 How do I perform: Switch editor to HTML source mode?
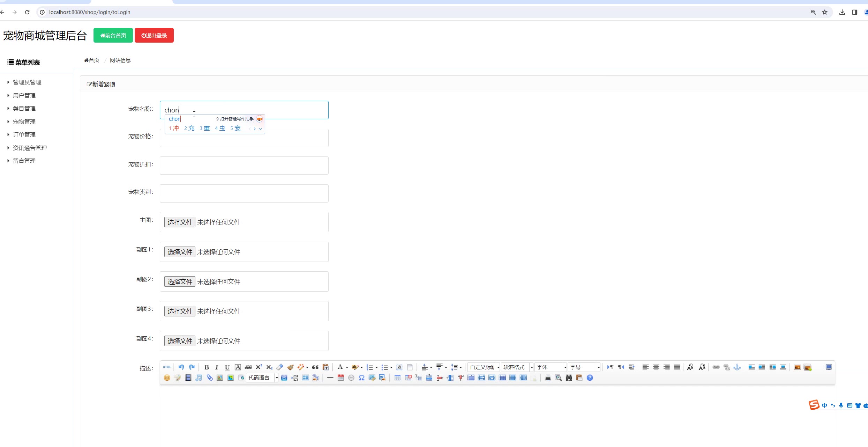pyautogui.click(x=167, y=367)
